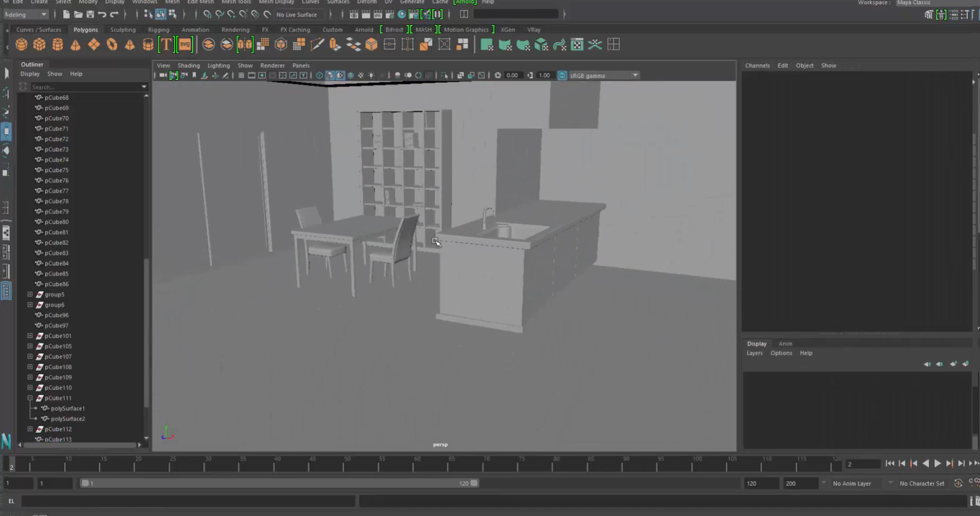The image size is (980, 516).
Task: Expand the group5 node in Outliner
Action: click(x=30, y=294)
